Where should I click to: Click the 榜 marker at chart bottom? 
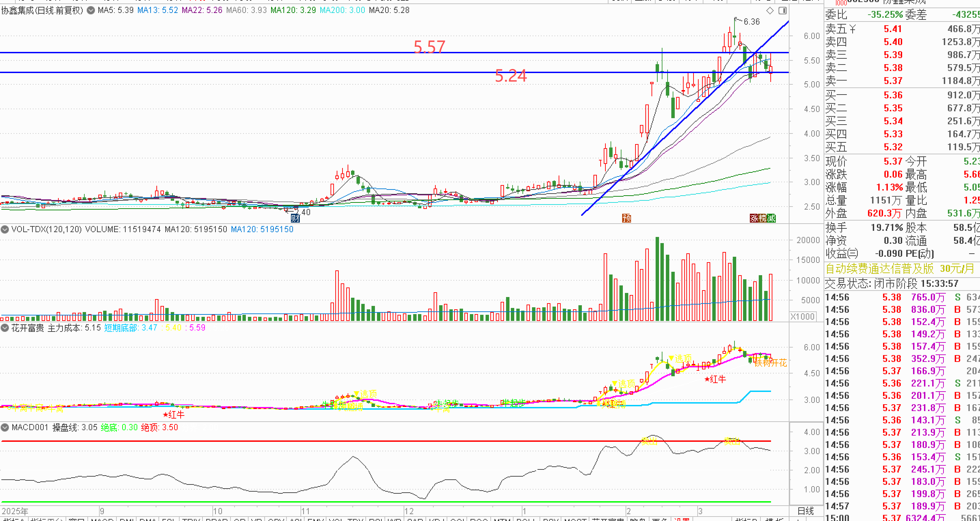(x=762, y=218)
